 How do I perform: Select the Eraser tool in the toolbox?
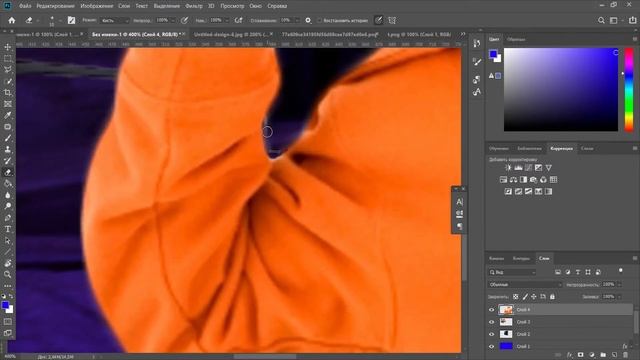[x=8, y=172]
